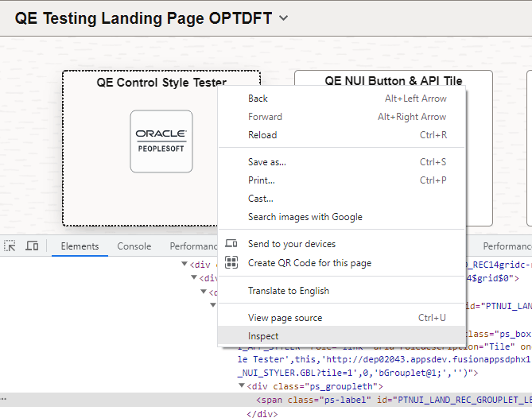Open the Performance tab next to Console
Viewport: 532px width, 418px height.
(193, 246)
